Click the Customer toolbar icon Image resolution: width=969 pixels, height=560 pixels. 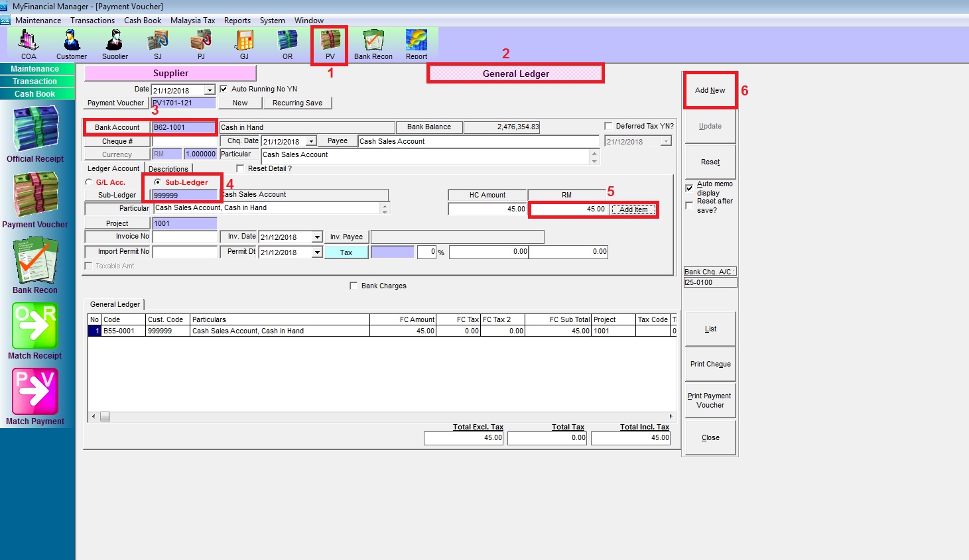click(x=72, y=42)
